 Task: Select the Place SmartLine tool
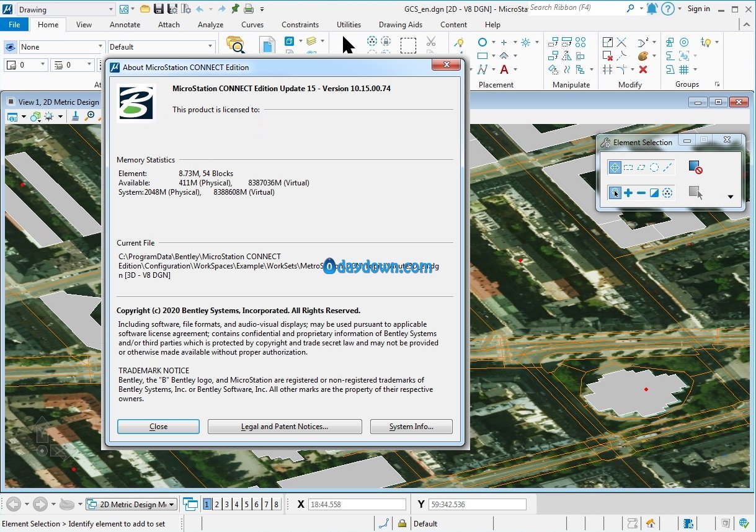pyautogui.click(x=483, y=69)
